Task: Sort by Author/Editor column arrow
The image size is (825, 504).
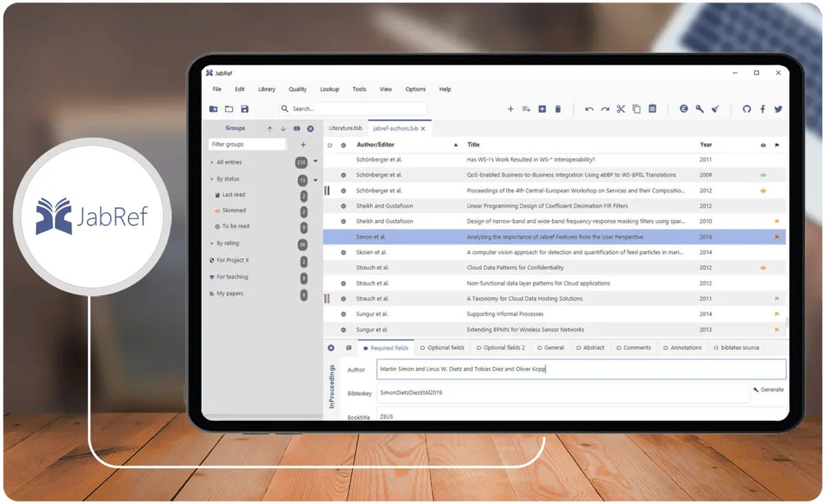Action: pos(455,145)
